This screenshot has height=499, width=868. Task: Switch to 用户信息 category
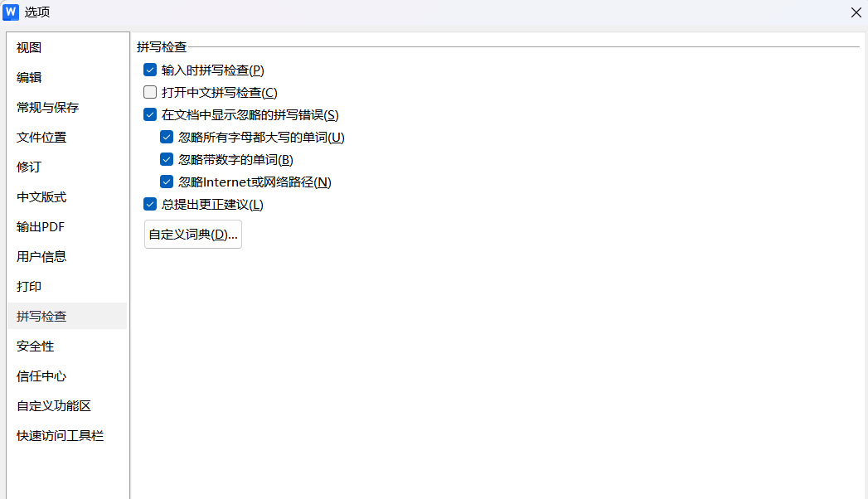pyautogui.click(x=41, y=257)
